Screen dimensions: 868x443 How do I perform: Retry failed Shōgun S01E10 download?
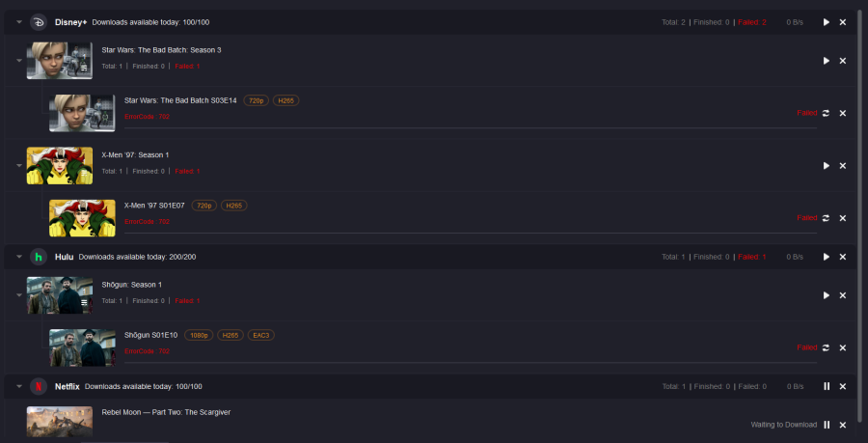click(x=827, y=347)
